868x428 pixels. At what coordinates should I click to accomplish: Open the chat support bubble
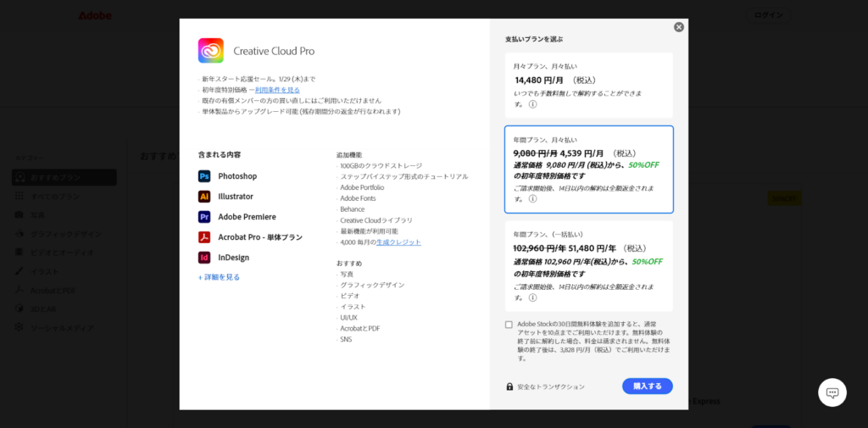point(832,392)
